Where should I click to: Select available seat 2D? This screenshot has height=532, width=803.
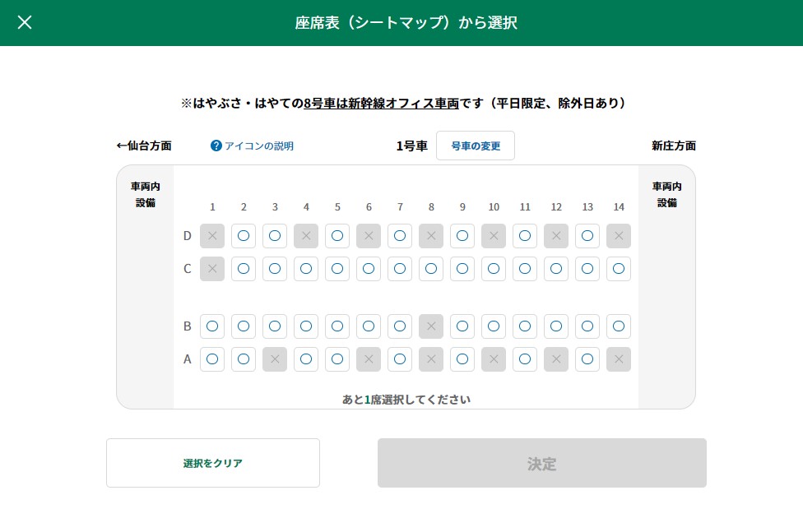pos(244,236)
